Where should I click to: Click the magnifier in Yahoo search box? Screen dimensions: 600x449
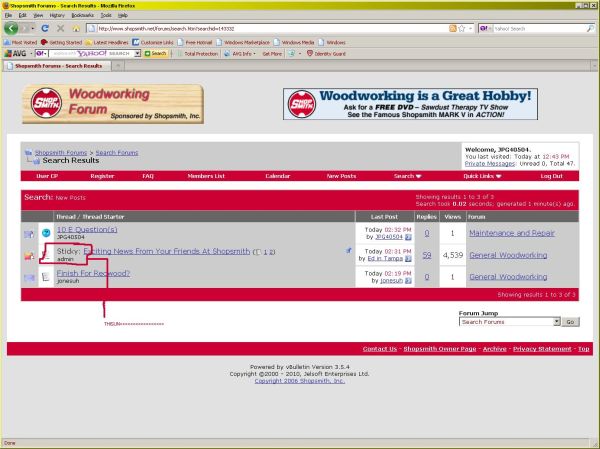[x=590, y=28]
